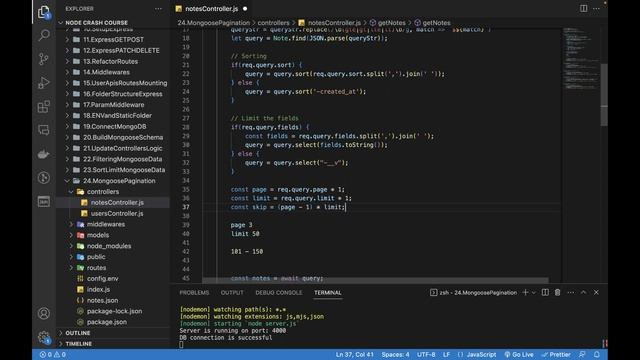Change UTF-8 encoding in status bar

click(x=426, y=354)
